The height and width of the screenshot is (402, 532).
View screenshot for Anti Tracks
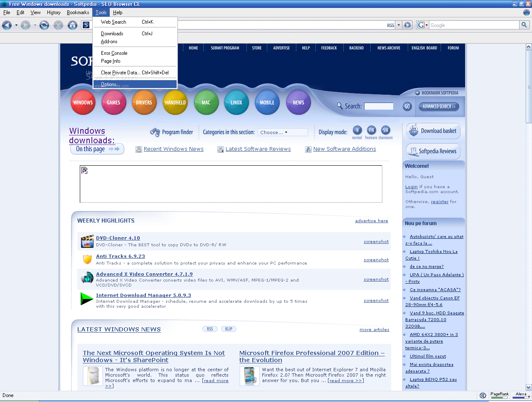click(x=376, y=260)
